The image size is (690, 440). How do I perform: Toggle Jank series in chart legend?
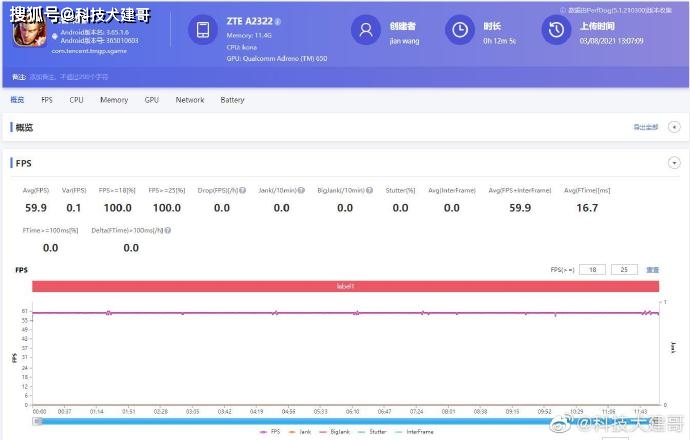[305, 431]
